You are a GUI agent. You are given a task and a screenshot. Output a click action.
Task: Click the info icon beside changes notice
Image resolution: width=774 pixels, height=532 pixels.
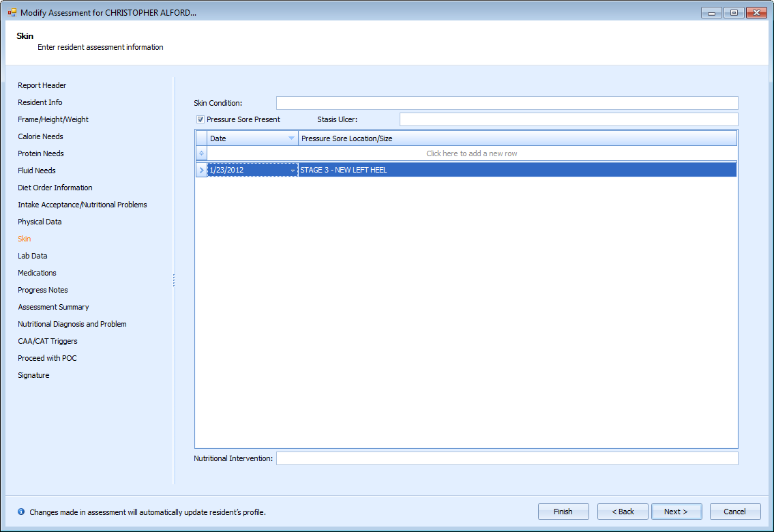point(20,512)
